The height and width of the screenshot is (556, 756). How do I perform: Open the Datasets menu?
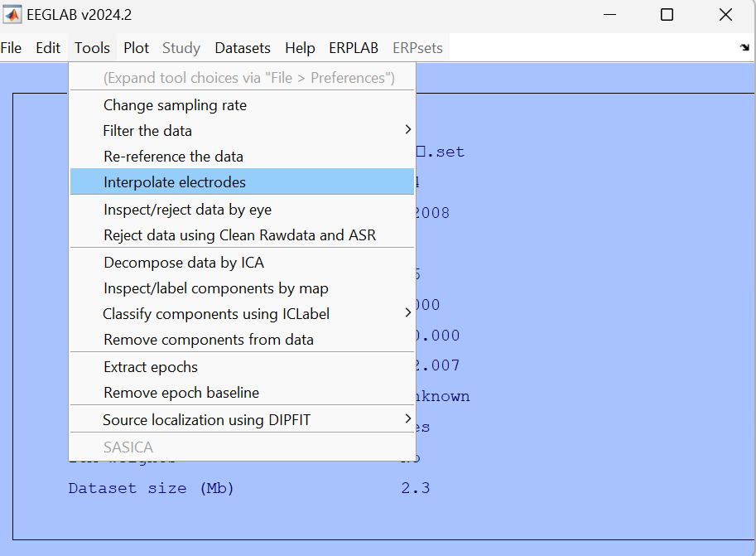click(243, 48)
